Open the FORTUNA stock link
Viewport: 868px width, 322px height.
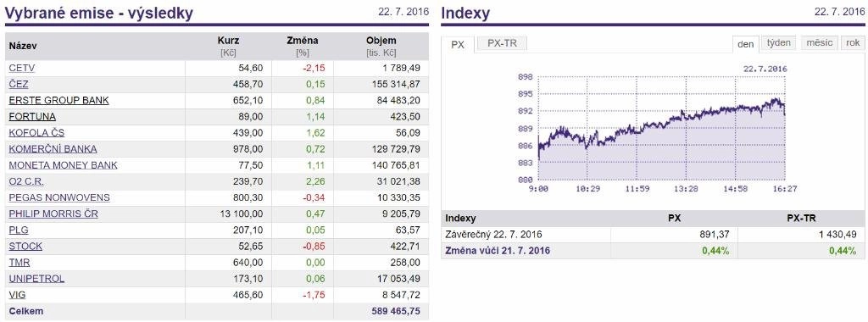coord(32,117)
